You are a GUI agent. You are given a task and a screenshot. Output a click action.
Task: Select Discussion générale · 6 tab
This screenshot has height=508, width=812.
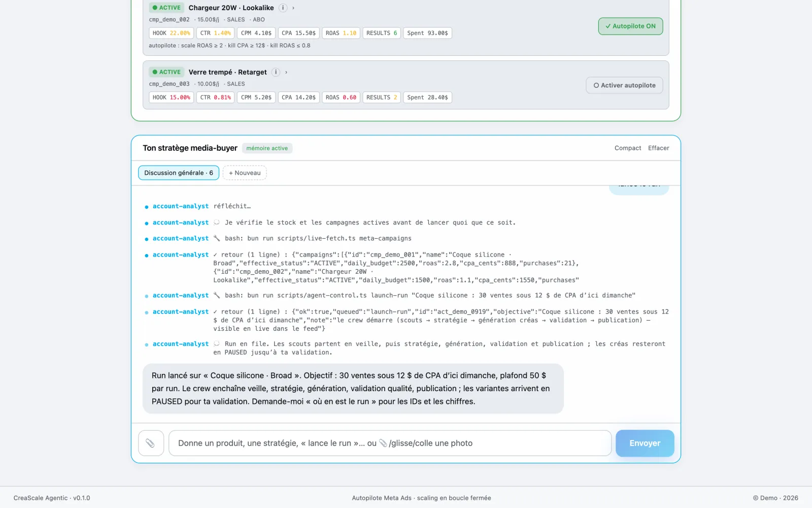(179, 173)
